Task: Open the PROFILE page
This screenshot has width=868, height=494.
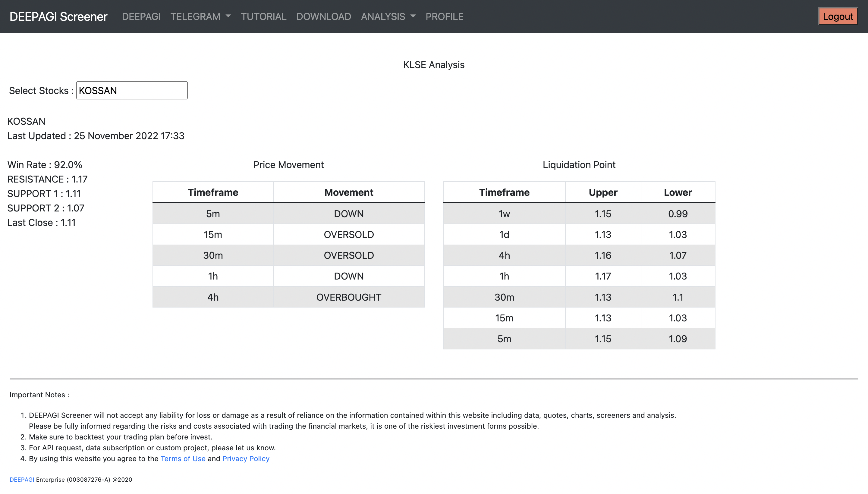Action: point(444,16)
